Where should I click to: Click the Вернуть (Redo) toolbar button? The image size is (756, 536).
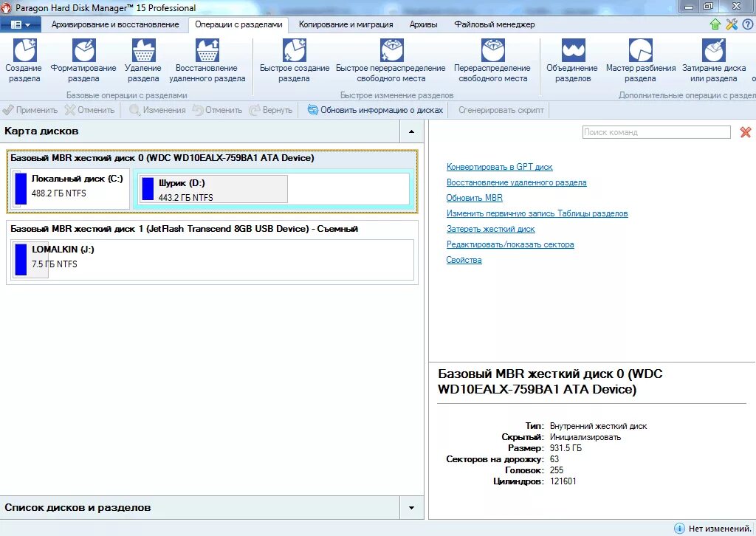tap(270, 110)
